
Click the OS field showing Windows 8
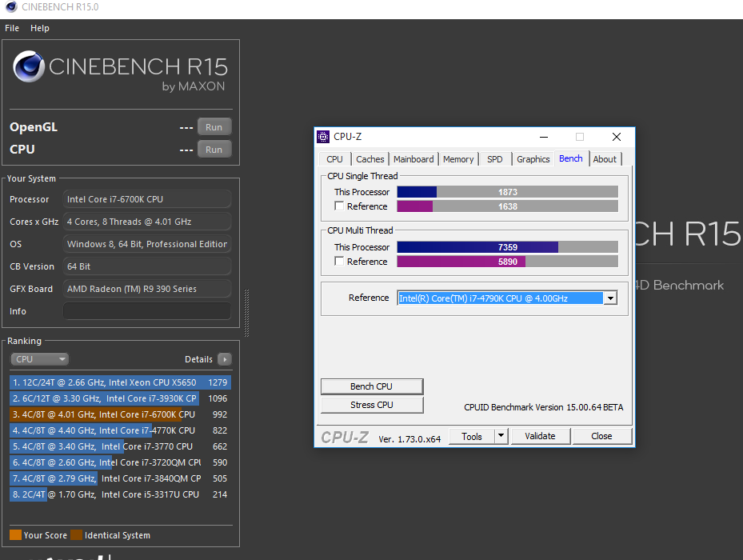pyautogui.click(x=147, y=244)
